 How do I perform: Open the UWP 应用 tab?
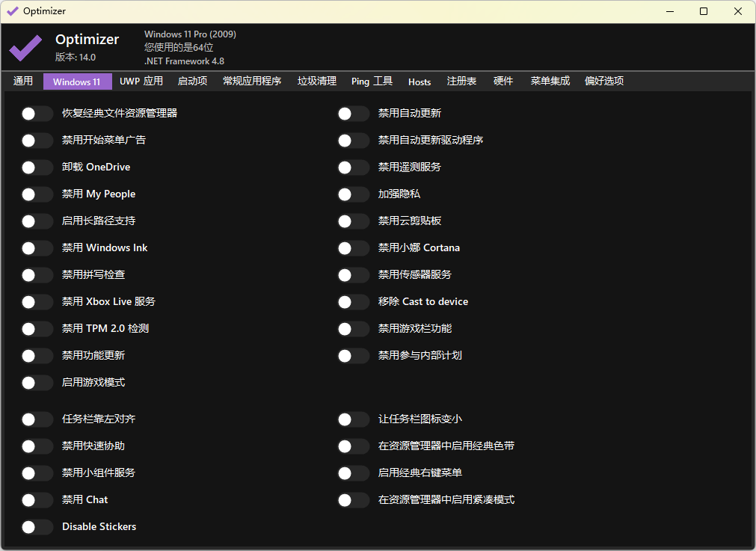pyautogui.click(x=141, y=81)
